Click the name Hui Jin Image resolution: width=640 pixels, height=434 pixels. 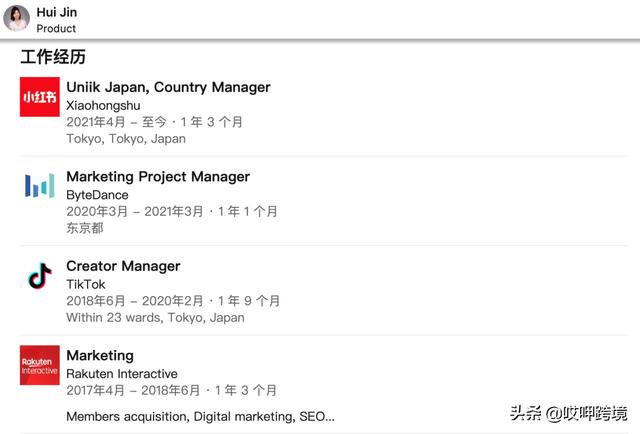pyautogui.click(x=57, y=12)
